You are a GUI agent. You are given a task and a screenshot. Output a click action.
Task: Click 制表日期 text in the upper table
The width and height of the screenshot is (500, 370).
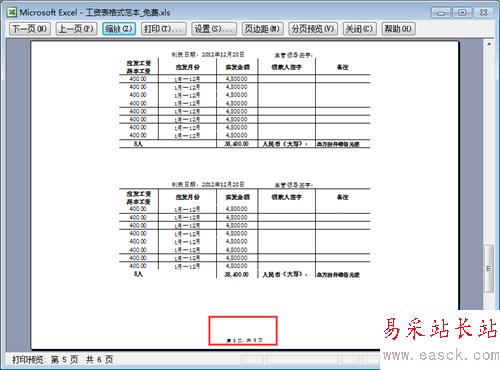click(x=208, y=54)
